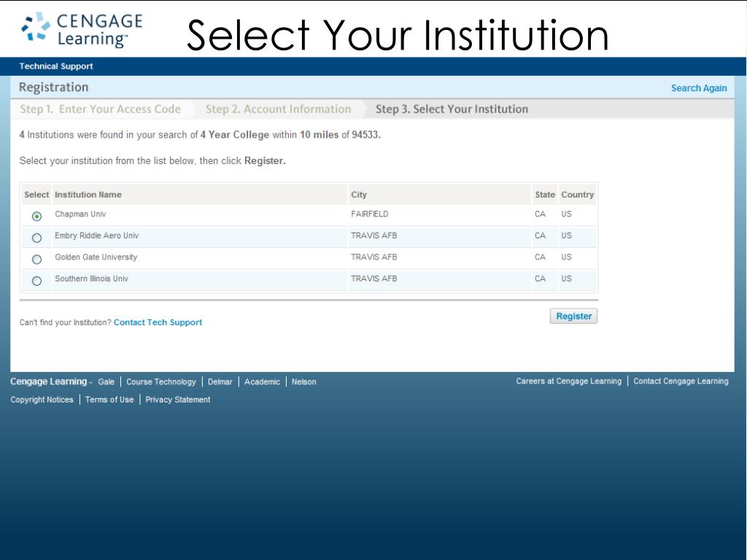Visit the Delmar footer link
This screenshot has width=747, height=560.
tap(220, 382)
